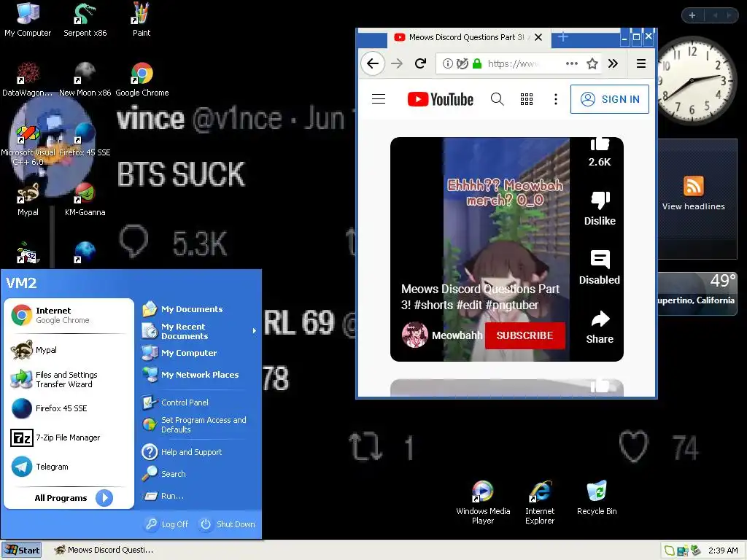
Task: Open YouTube settings three-dot menu
Action: coord(555,99)
